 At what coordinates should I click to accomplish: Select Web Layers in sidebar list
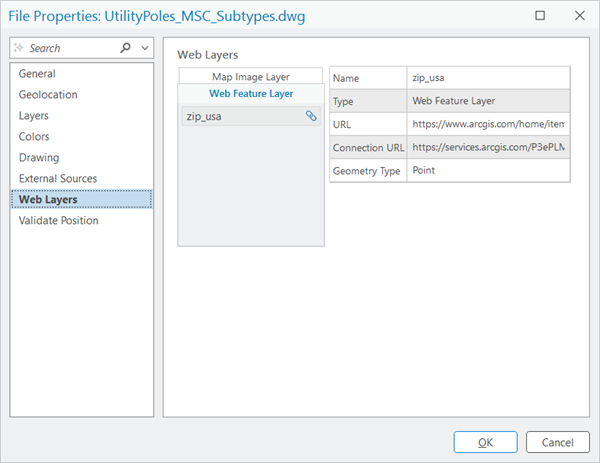coord(48,200)
